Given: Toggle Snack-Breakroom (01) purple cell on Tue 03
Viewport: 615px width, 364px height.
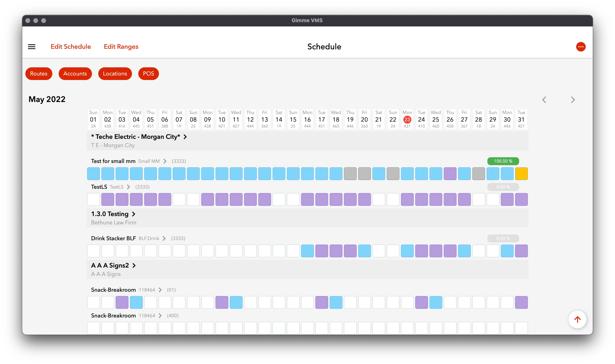Looking at the screenshot, I should 122,302.
